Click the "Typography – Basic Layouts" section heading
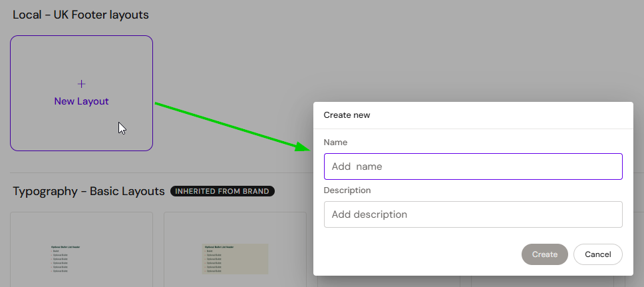The height and width of the screenshot is (287, 644). pos(88,191)
